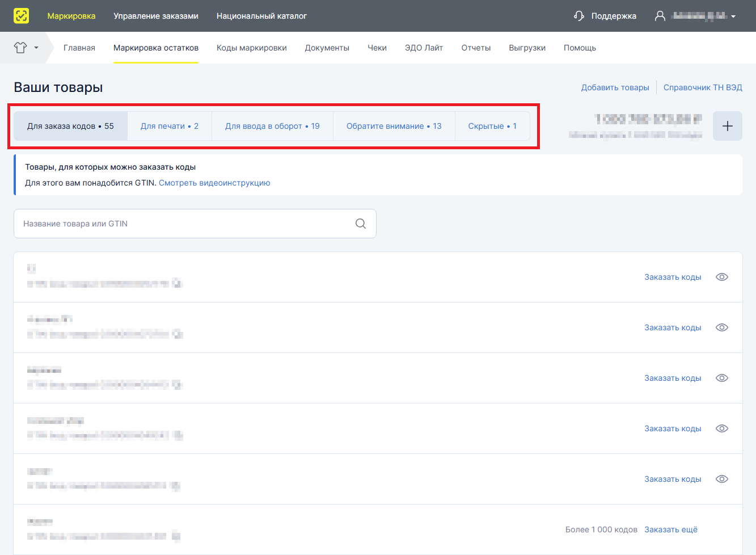This screenshot has height=555, width=756.
Task: Switch to the Для печати tab
Action: (x=170, y=126)
